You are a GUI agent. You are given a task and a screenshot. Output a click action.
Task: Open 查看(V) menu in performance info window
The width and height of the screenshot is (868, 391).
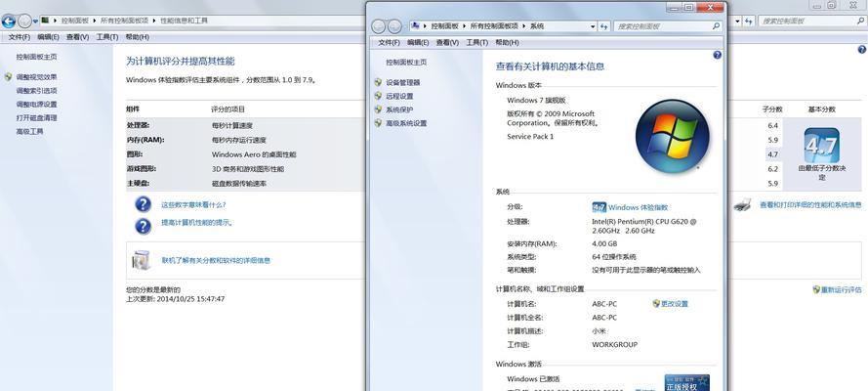77,36
